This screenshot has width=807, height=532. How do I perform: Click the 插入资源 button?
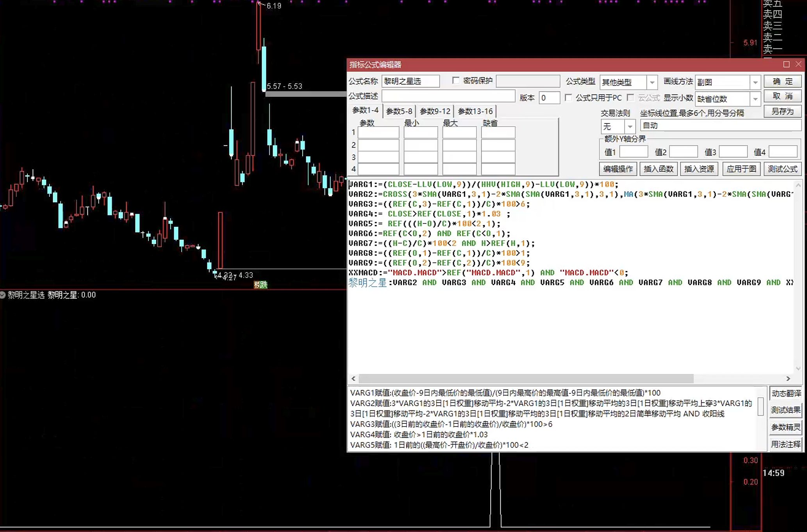699,169
